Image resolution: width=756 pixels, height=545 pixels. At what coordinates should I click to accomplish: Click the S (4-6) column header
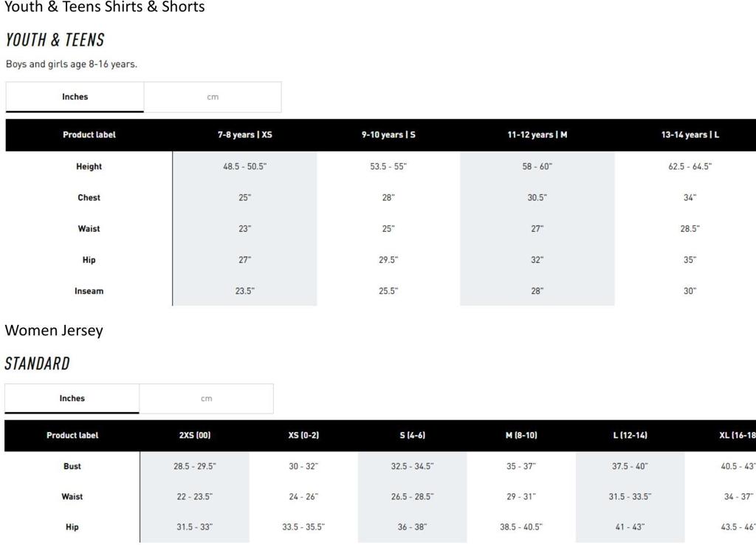click(x=412, y=435)
